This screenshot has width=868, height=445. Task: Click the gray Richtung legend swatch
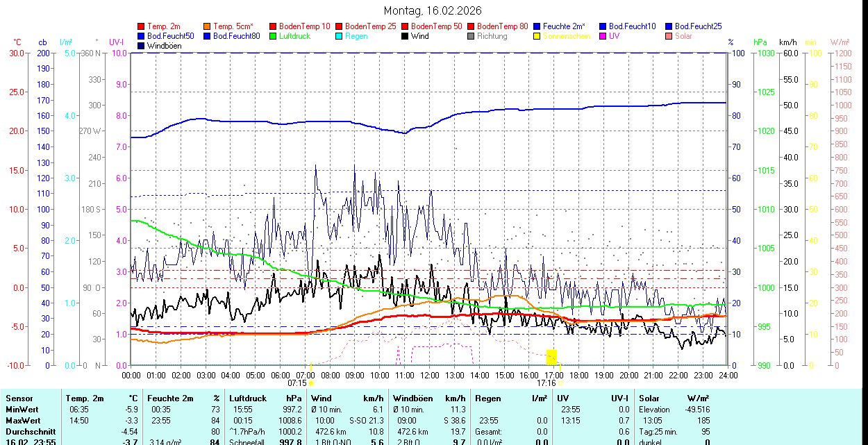pos(471,36)
